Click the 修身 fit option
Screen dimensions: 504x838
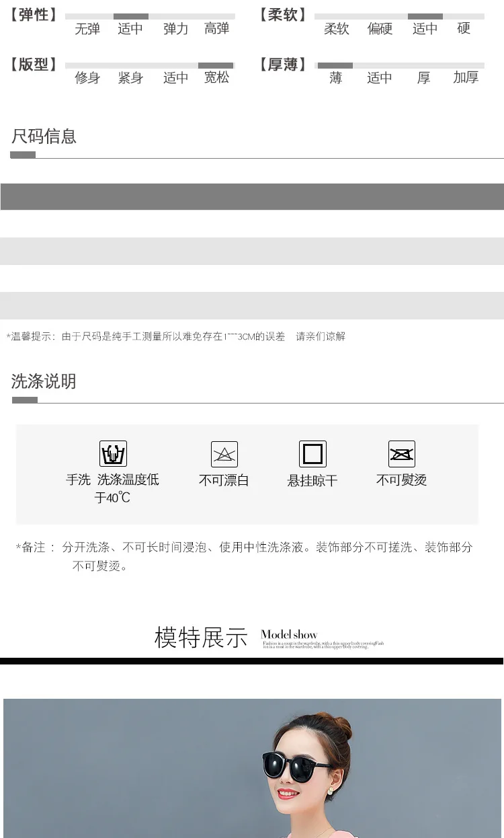click(87, 78)
